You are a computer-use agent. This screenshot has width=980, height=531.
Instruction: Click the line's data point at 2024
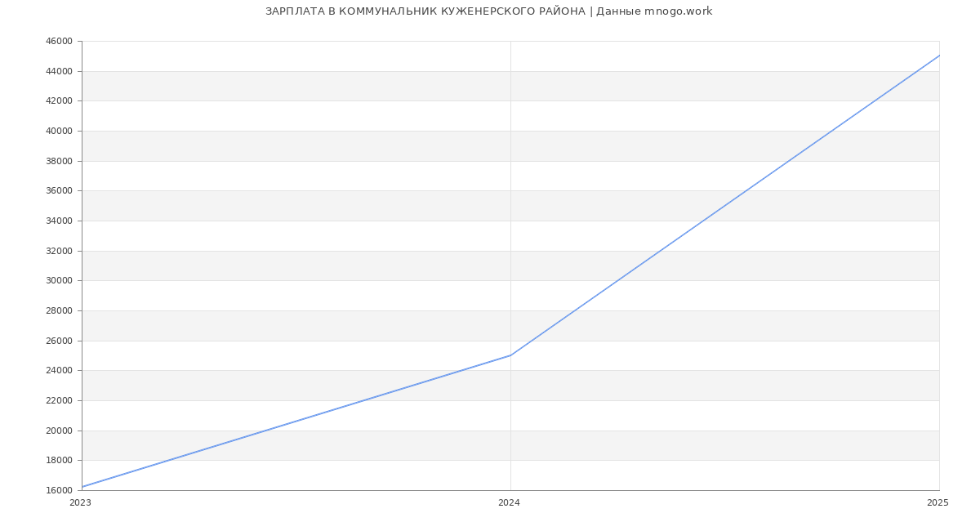coord(510,355)
